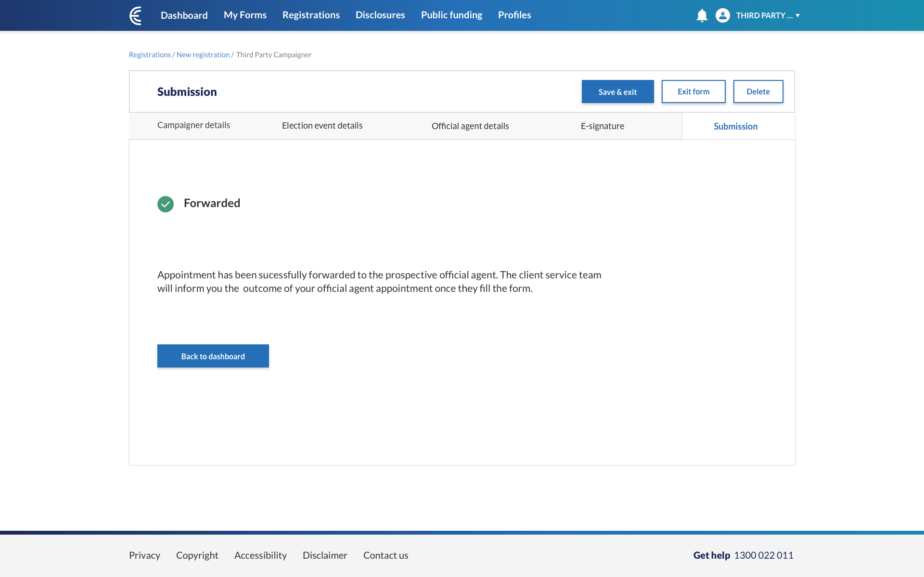
Task: Open the Copyright footer link
Action: coord(197,555)
